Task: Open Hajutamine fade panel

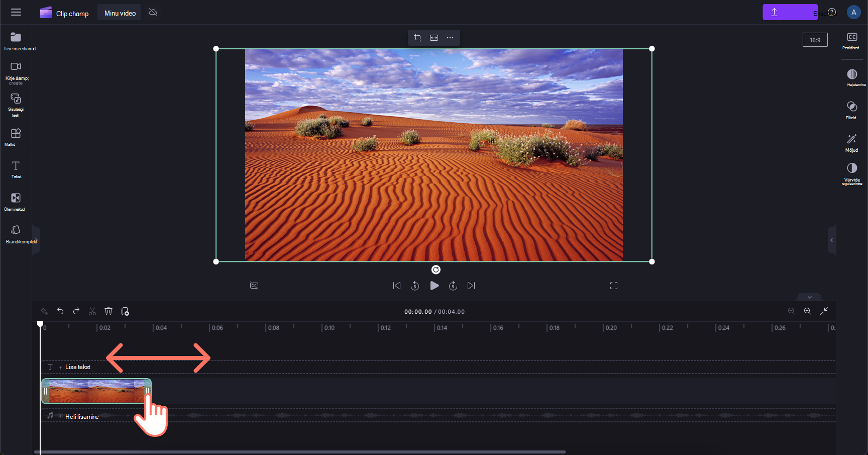Action: coord(852,77)
